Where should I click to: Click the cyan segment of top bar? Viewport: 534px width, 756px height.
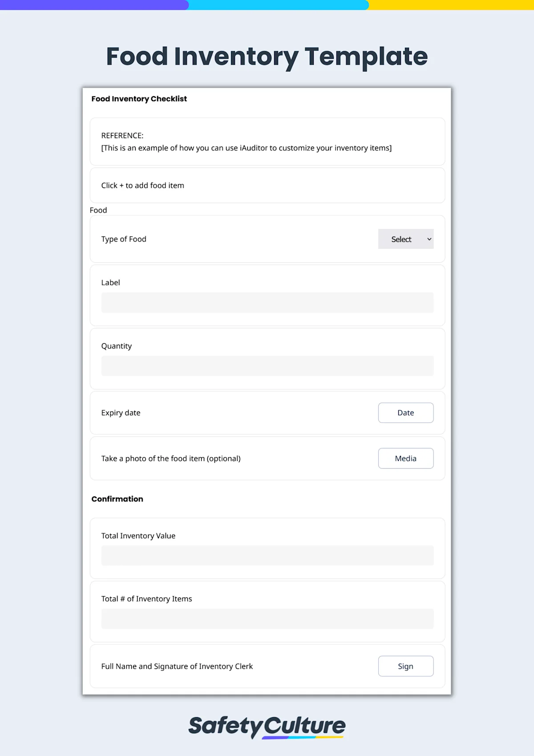click(279, 5)
